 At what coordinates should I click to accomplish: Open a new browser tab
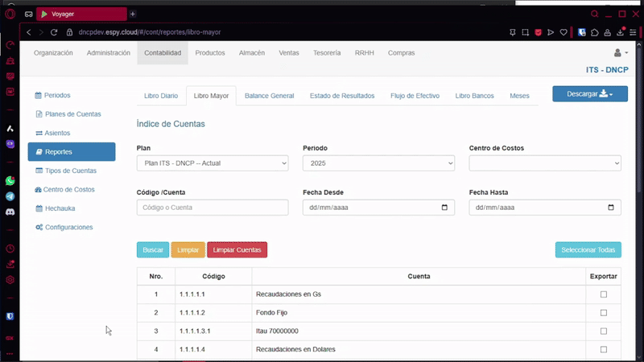point(133,14)
